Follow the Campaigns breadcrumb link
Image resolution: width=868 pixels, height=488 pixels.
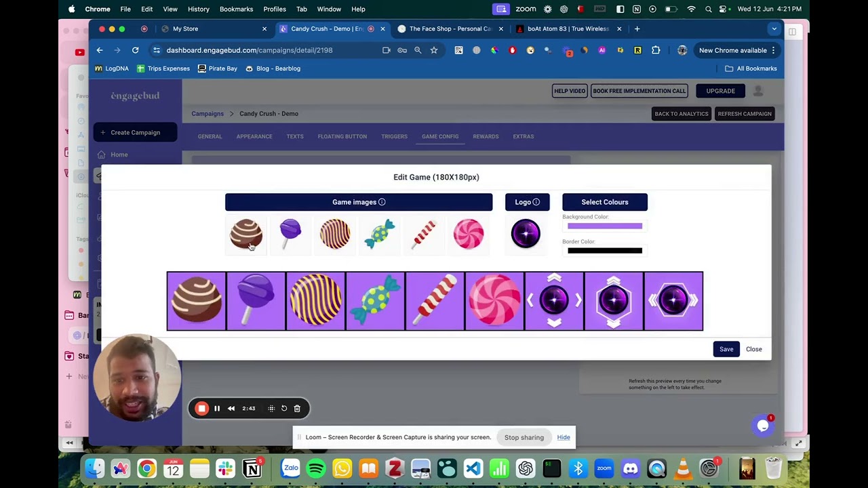point(208,114)
